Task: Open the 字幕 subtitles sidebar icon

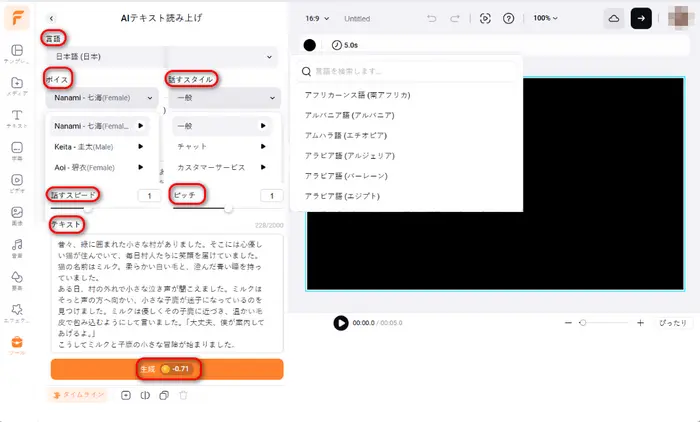Action: click(x=17, y=151)
